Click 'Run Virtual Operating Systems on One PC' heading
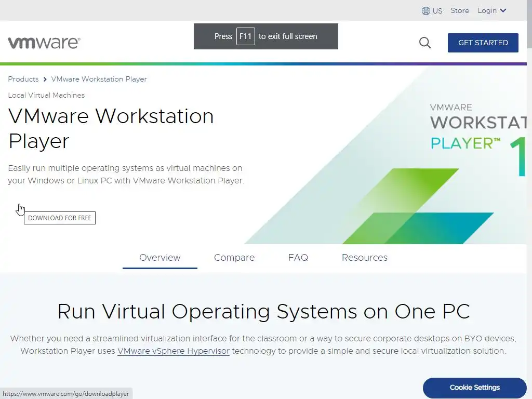 (x=263, y=312)
